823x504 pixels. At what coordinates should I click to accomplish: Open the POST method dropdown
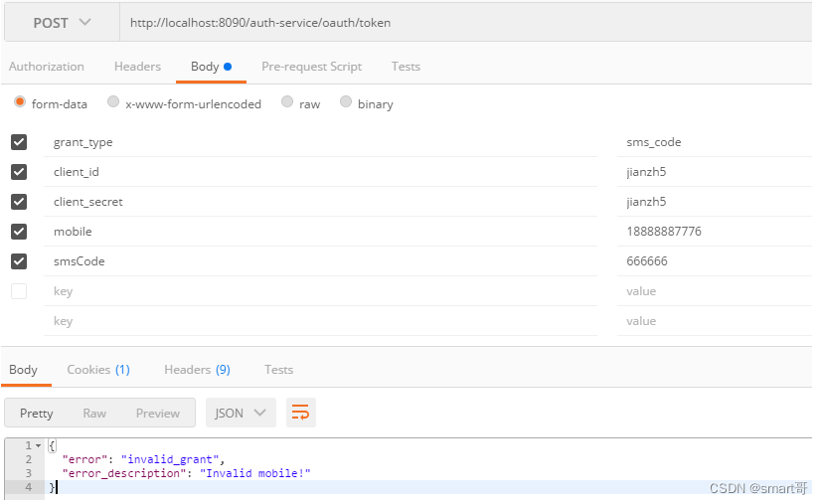tap(62, 23)
